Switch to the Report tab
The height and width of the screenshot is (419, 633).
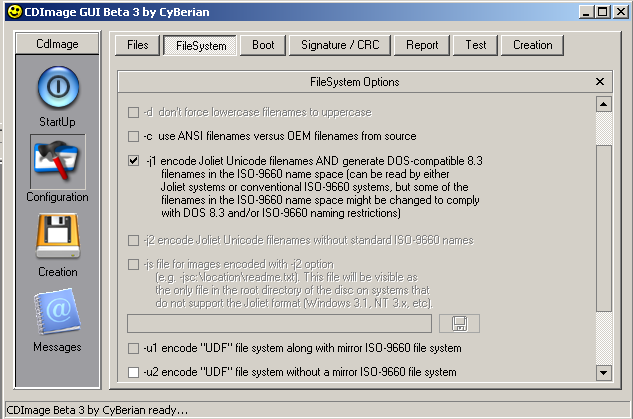coord(422,45)
